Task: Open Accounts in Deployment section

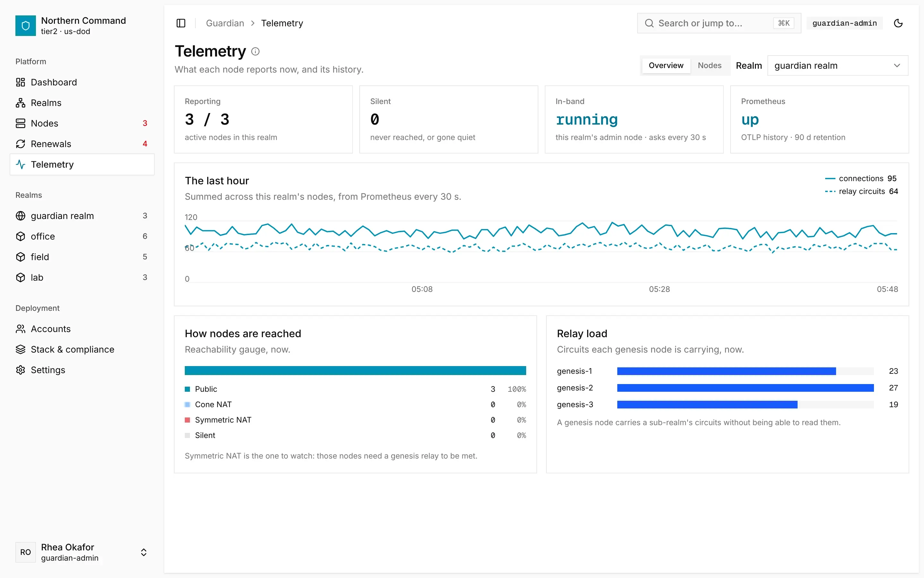Action: (x=82, y=329)
